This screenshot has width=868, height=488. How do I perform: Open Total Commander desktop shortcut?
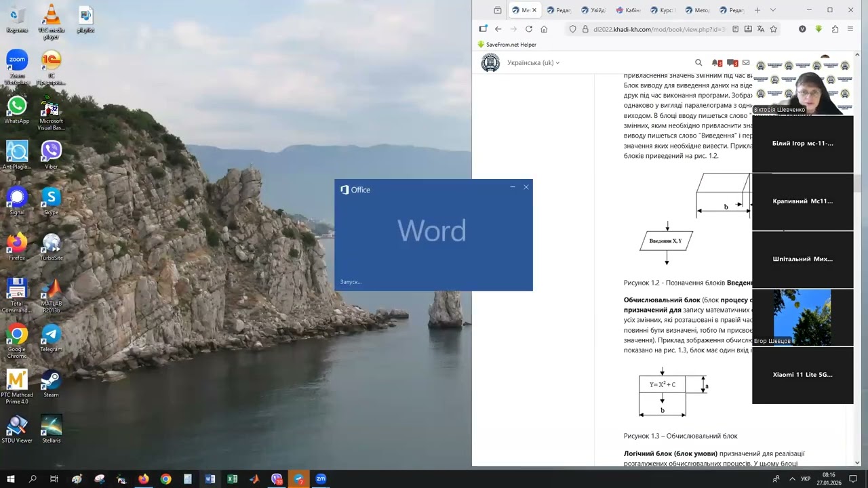17,295
